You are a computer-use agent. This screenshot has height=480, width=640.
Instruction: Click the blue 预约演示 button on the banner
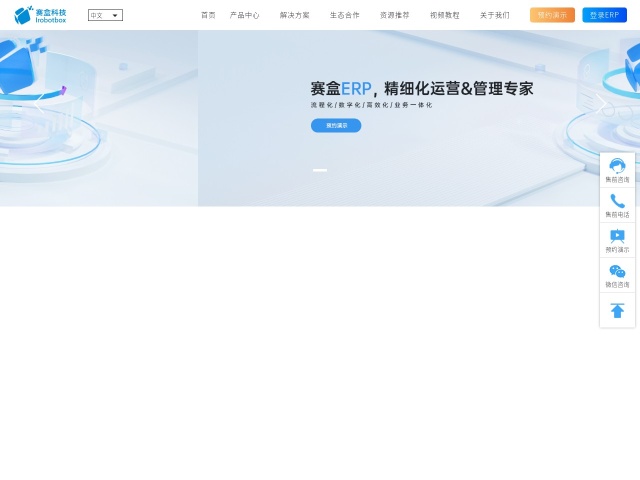pos(336,125)
